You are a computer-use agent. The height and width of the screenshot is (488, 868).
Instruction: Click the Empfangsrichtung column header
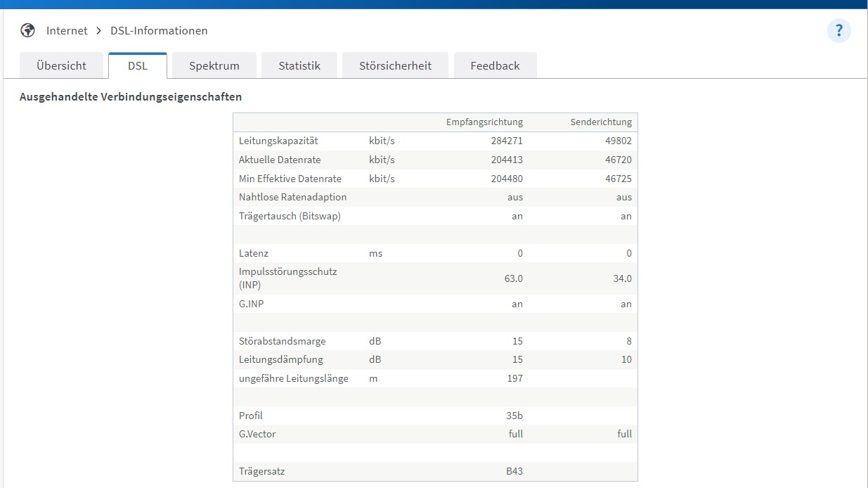484,122
